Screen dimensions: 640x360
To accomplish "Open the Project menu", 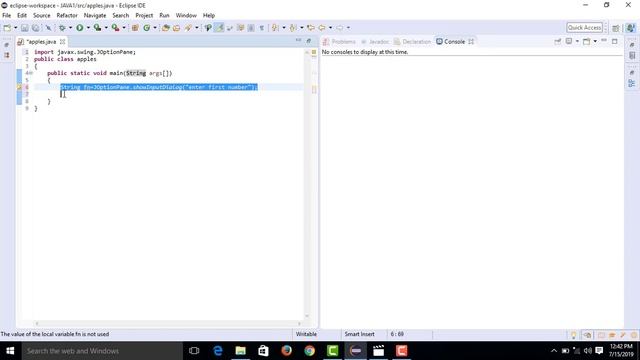I will point(144,15).
